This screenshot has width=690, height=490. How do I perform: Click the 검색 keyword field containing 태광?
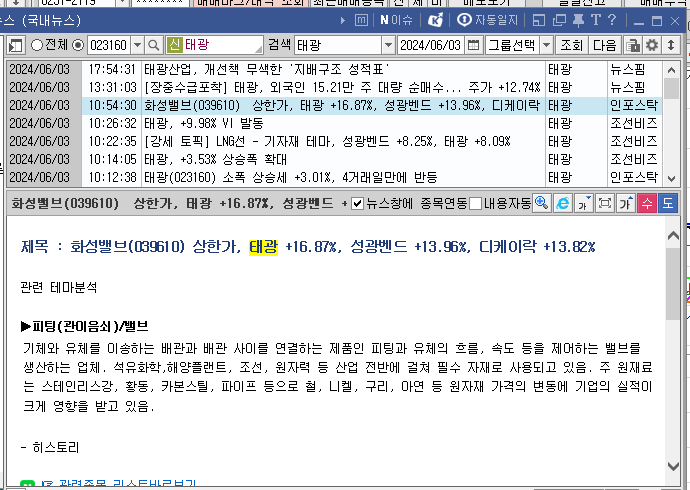click(x=338, y=45)
